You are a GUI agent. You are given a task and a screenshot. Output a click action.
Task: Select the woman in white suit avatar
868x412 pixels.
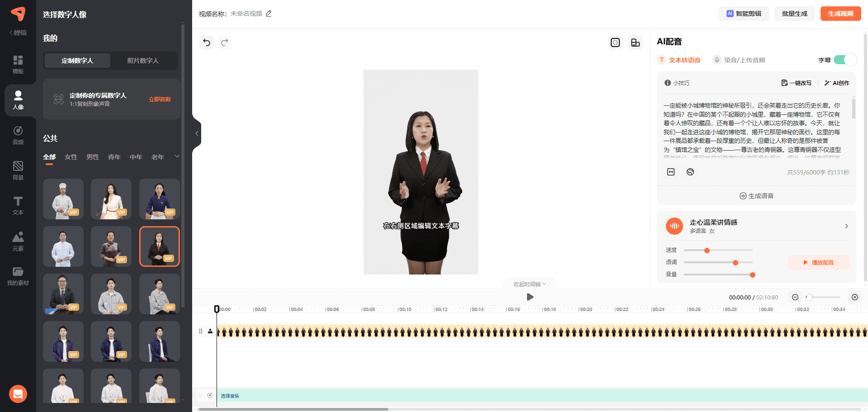click(111, 199)
